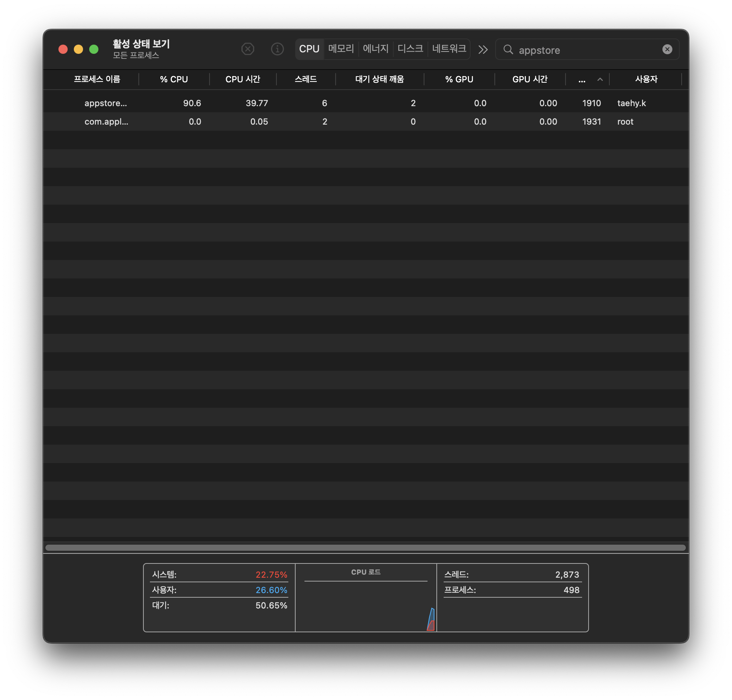Select the 디스크 tab
Screen dimensions: 732x700
pyautogui.click(x=410, y=49)
